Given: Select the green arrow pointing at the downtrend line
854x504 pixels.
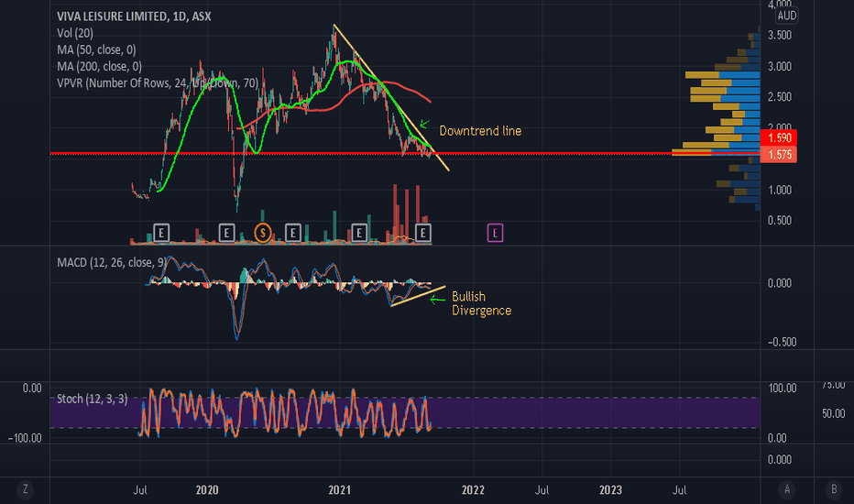Looking at the screenshot, I should (425, 125).
